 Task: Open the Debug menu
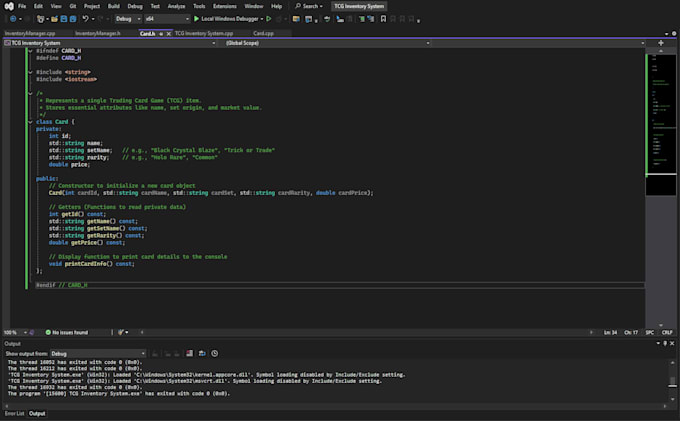[135, 6]
